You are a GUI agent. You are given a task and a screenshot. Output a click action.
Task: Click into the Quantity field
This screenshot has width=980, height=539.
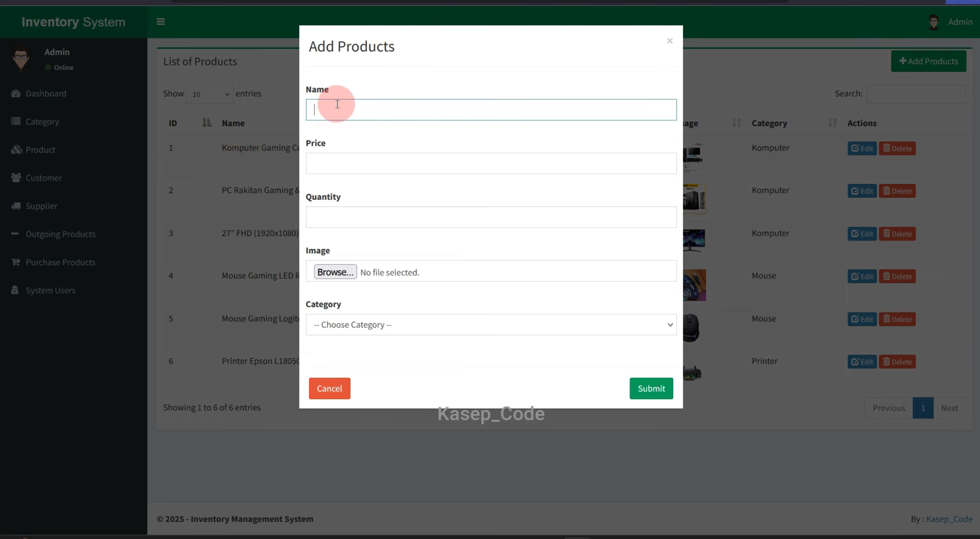(x=491, y=217)
